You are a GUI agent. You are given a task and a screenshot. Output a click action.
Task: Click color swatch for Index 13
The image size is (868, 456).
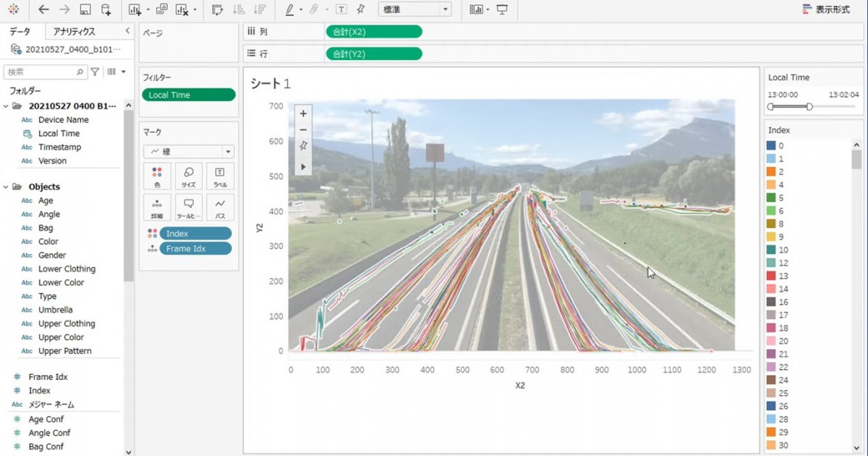pos(771,276)
